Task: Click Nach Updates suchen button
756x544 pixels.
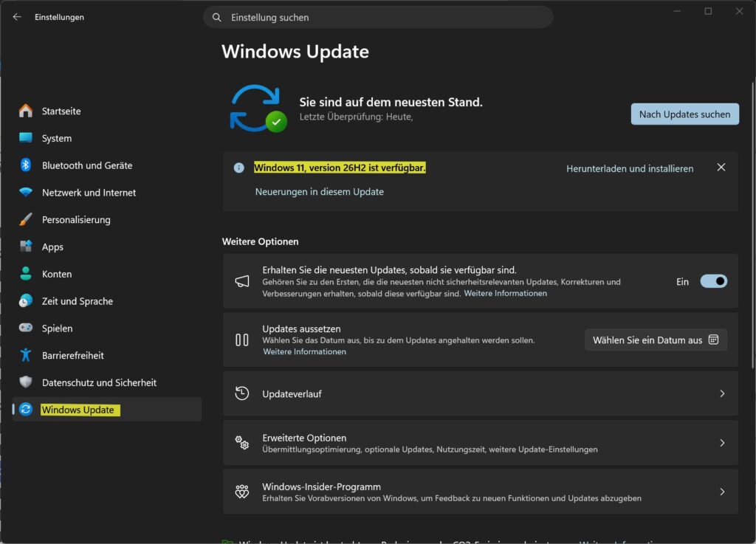Action: tap(684, 114)
